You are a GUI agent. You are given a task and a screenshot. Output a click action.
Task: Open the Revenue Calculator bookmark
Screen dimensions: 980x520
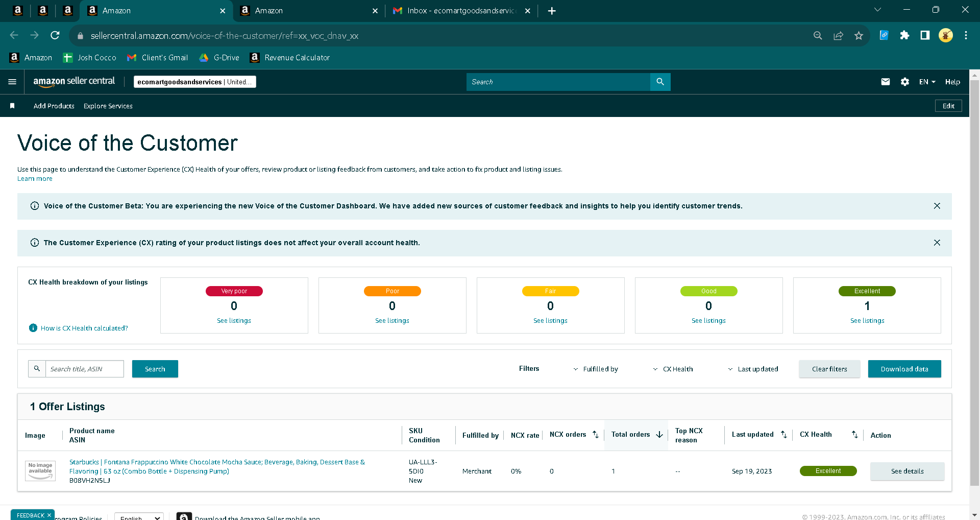pyautogui.click(x=290, y=58)
